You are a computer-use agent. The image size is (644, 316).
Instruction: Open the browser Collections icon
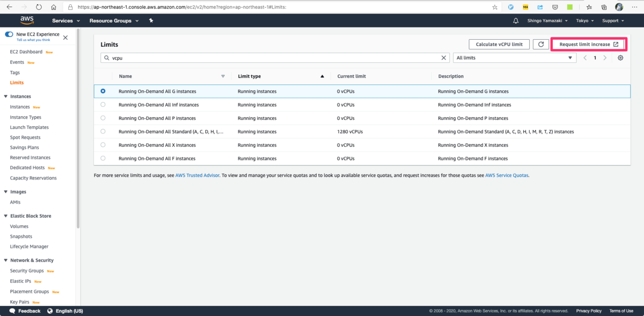point(604,7)
